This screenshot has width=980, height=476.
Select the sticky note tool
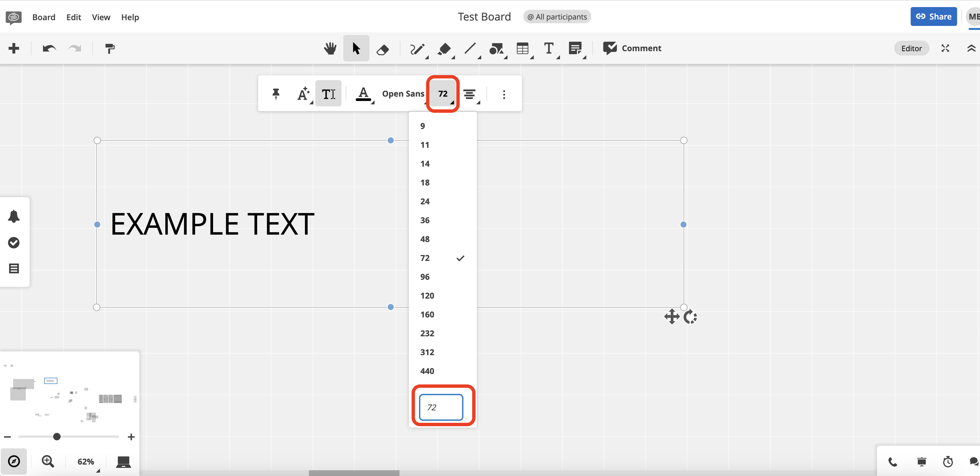coord(576,49)
